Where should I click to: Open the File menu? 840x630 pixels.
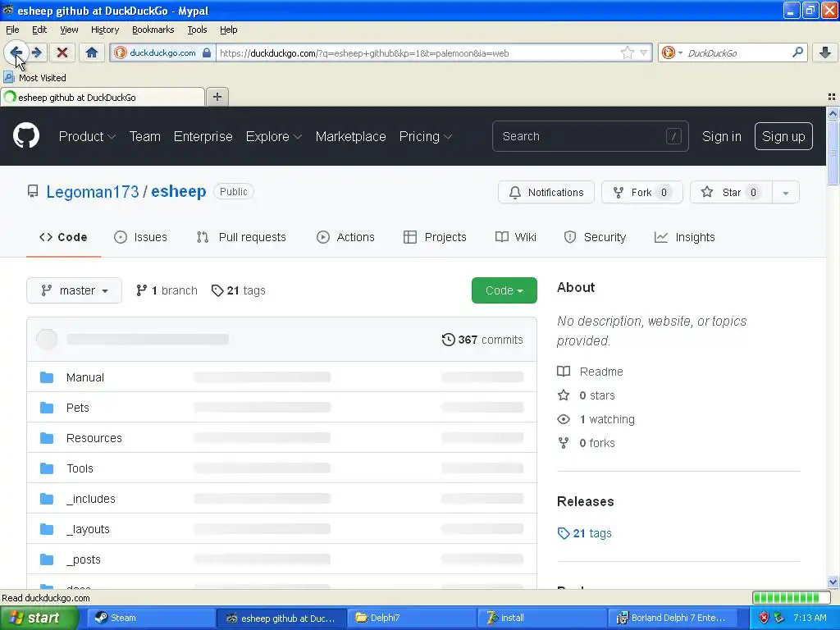pyautogui.click(x=12, y=30)
